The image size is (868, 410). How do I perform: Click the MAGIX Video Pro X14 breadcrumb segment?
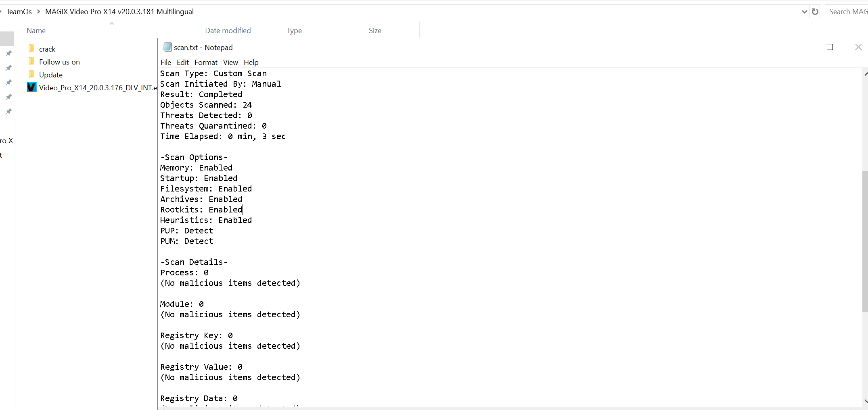click(119, 12)
